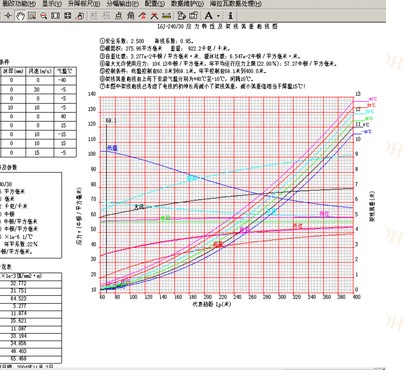Open the 海拉瓦数据处理(H) menu
This screenshot has height=370, width=405.
coord(236,4)
